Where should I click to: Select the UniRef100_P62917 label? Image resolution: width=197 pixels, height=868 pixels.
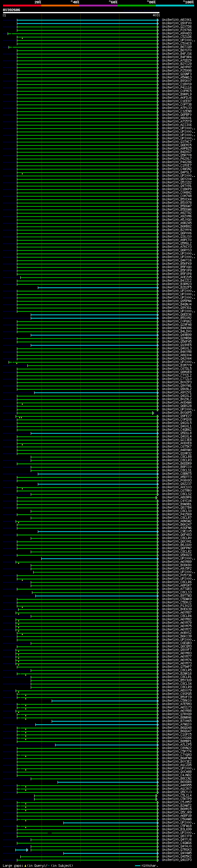click(176, 159)
